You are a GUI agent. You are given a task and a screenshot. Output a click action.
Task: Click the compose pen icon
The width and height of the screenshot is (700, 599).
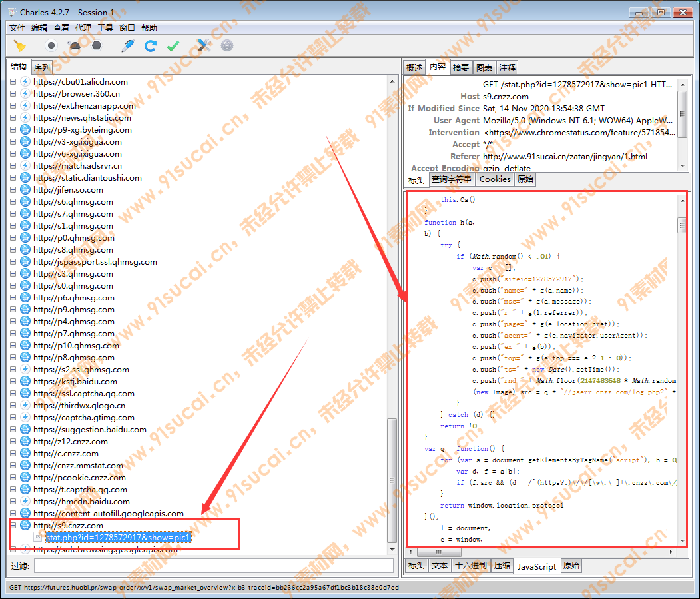pos(128,45)
